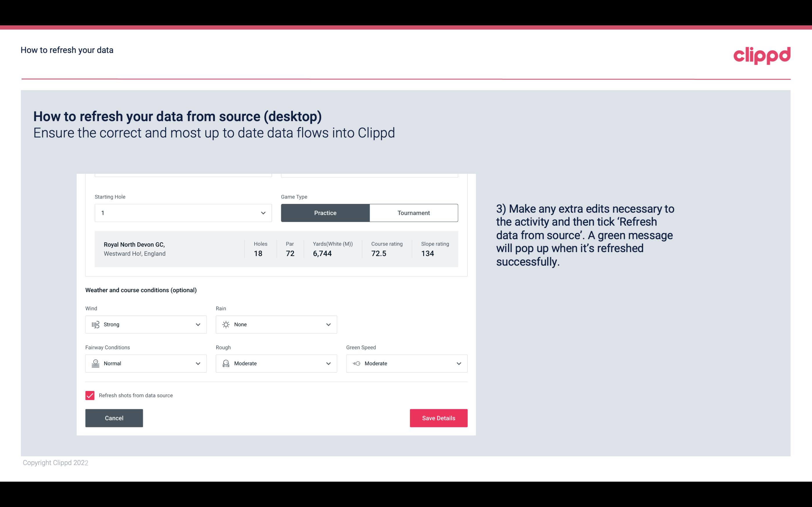This screenshot has height=507, width=812.
Task: Click the Save Details button
Action: coord(438,418)
